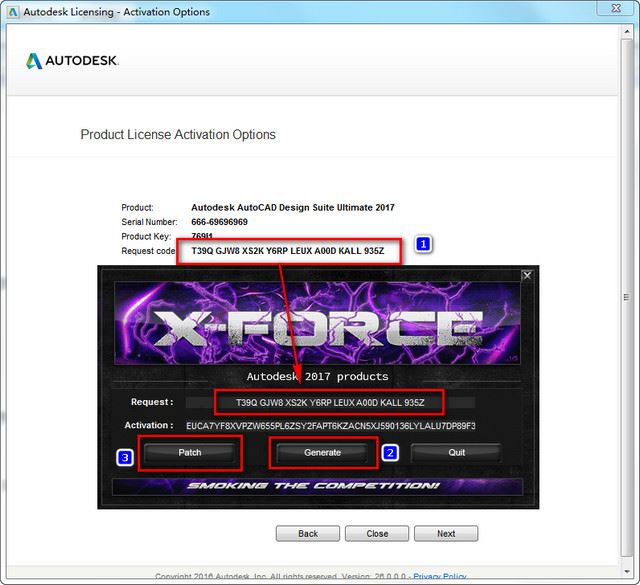
Task: Click the vertical scrollbar thumb
Action: (627, 298)
